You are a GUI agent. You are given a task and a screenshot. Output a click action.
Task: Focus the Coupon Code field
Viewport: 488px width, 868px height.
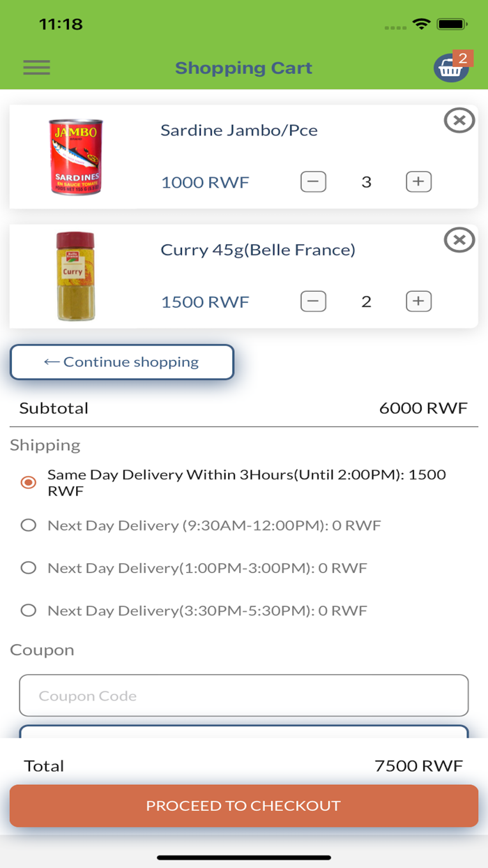click(x=243, y=696)
